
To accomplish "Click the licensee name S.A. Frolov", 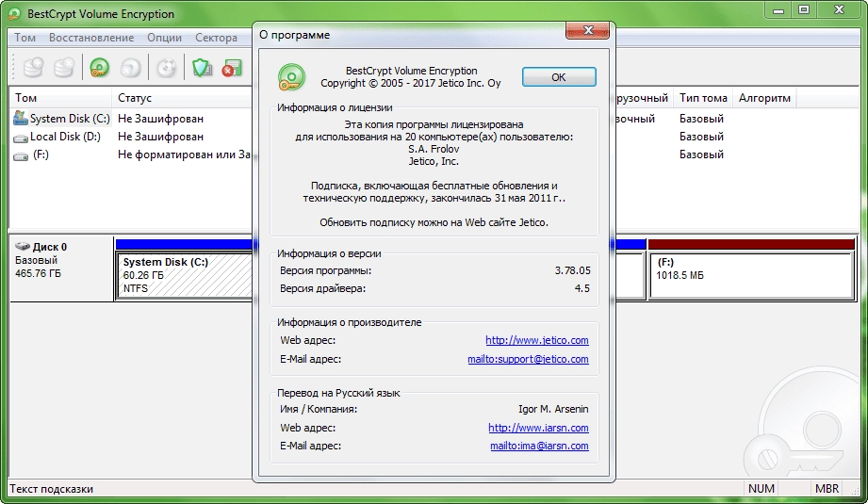I will pyautogui.click(x=434, y=149).
